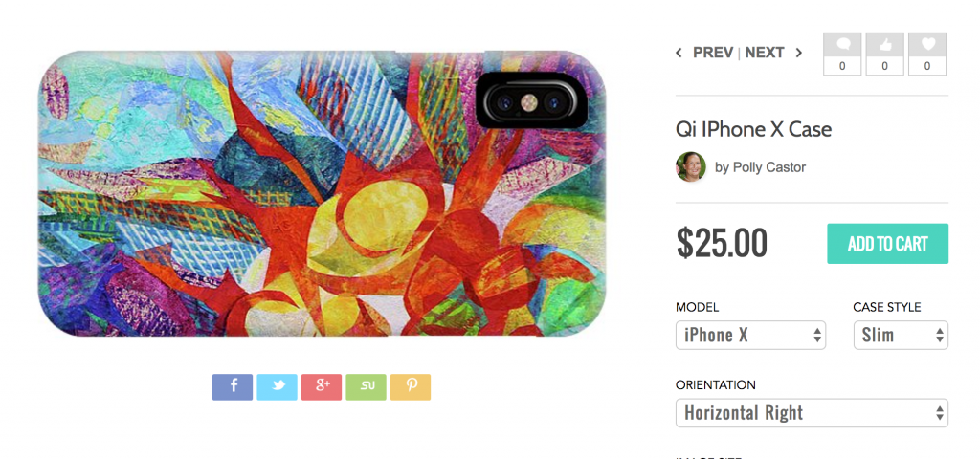Share via Twitter bird icon
Screen dimensions: 980x459
pyautogui.click(x=277, y=387)
